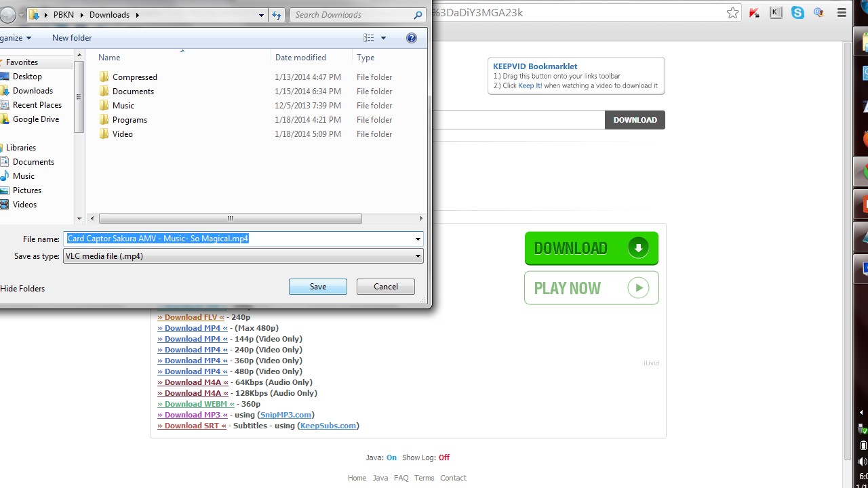
Task: Click the New folder toolbar item
Action: (72, 38)
